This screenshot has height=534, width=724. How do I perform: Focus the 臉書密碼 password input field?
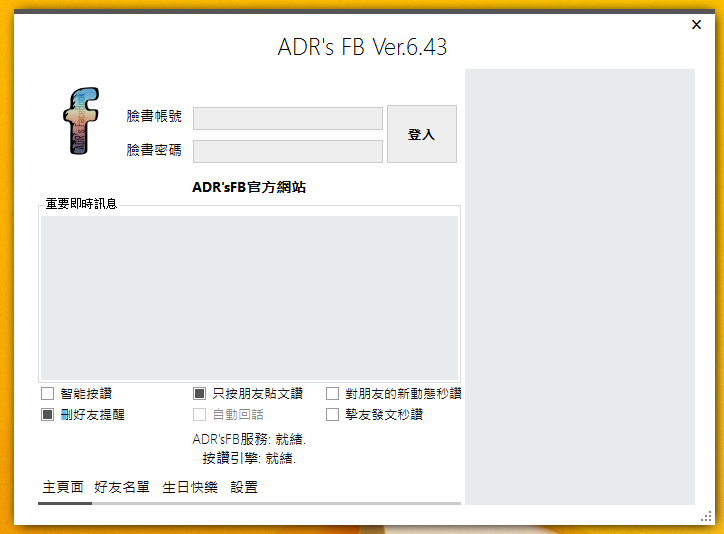[x=288, y=151]
